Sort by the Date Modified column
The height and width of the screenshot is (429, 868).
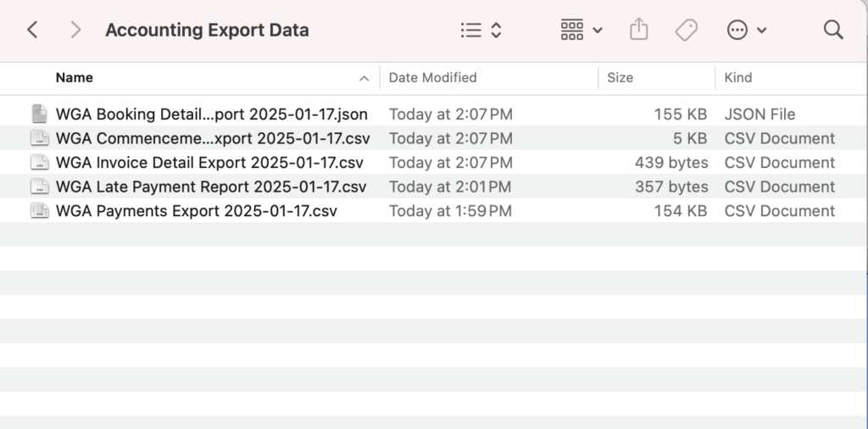point(432,78)
